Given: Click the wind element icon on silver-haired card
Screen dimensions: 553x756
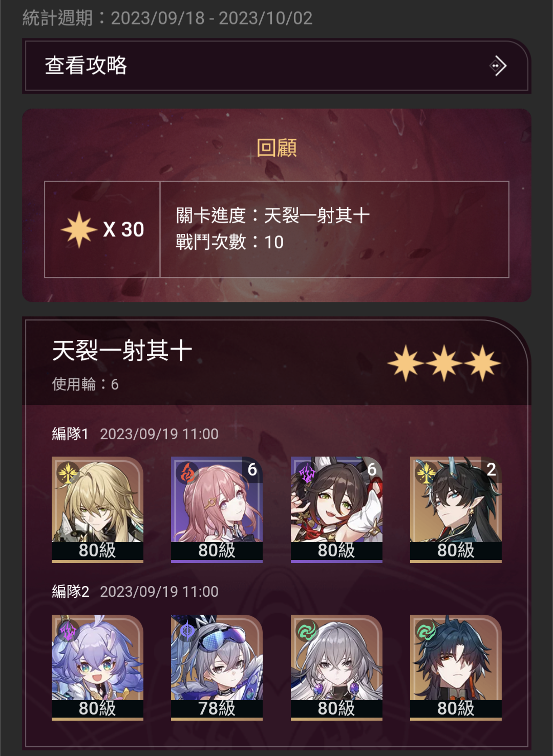Looking at the screenshot, I should coord(307,631).
